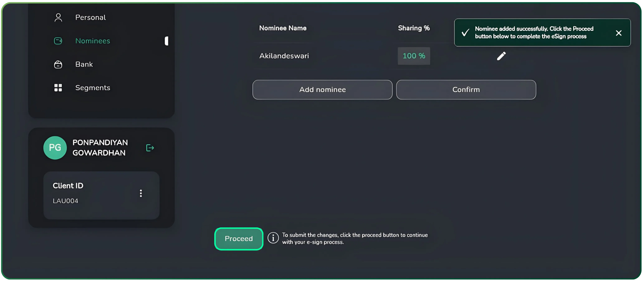Click the Personal user icon
The width and height of the screenshot is (644, 281).
[x=58, y=17]
